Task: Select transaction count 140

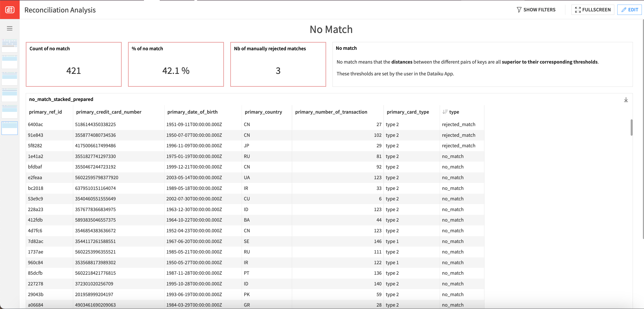Action: [x=377, y=284]
